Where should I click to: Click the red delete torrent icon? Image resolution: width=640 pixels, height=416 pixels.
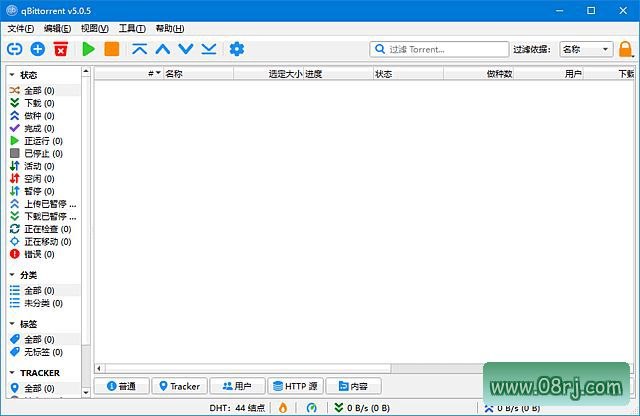click(x=61, y=49)
